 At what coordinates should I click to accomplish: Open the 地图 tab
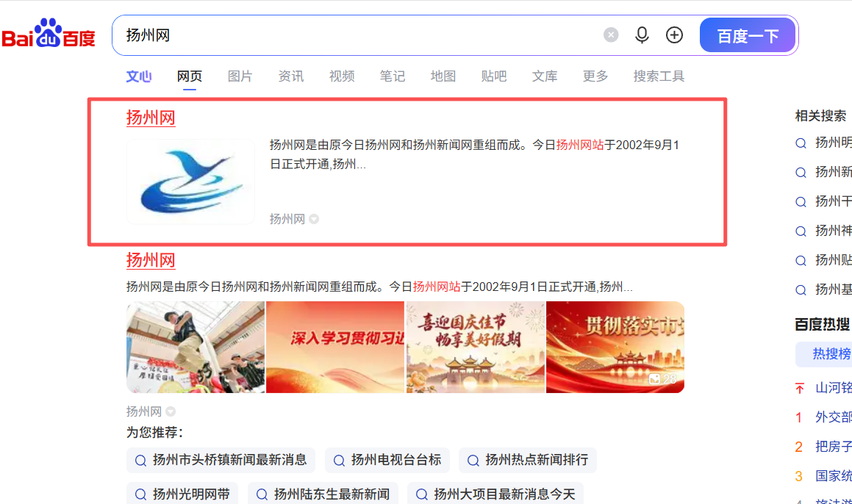[443, 76]
